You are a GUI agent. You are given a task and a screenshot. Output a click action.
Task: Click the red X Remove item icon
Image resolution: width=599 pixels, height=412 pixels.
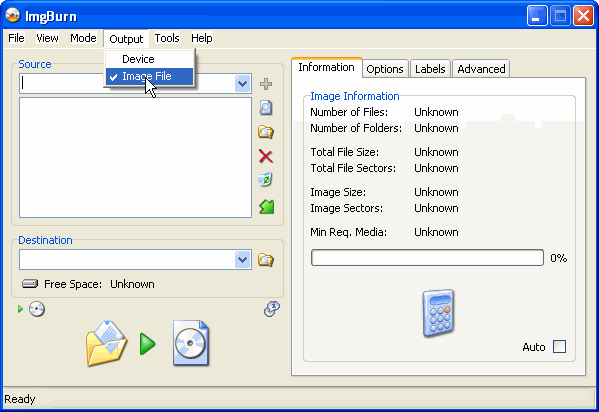pos(266,156)
